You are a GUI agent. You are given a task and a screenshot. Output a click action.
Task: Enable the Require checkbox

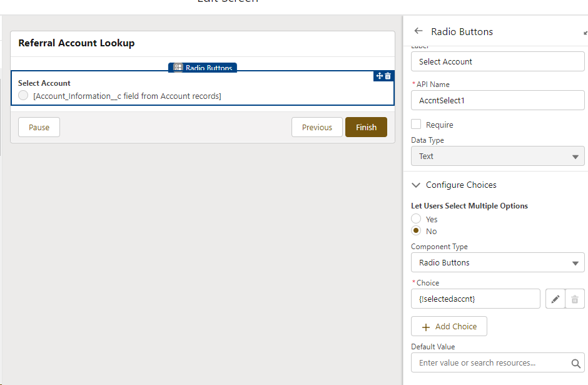(x=416, y=125)
